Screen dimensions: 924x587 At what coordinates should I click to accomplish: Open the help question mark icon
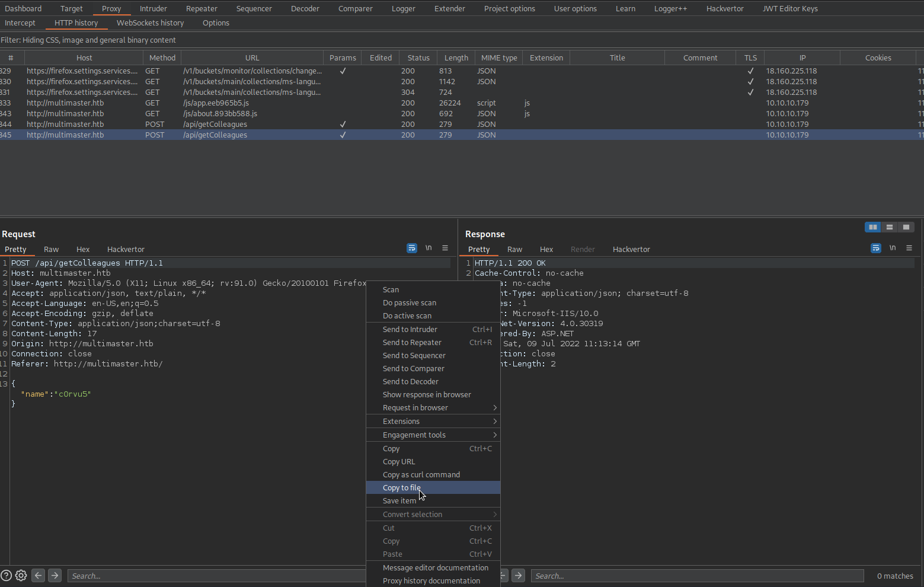tap(6, 575)
